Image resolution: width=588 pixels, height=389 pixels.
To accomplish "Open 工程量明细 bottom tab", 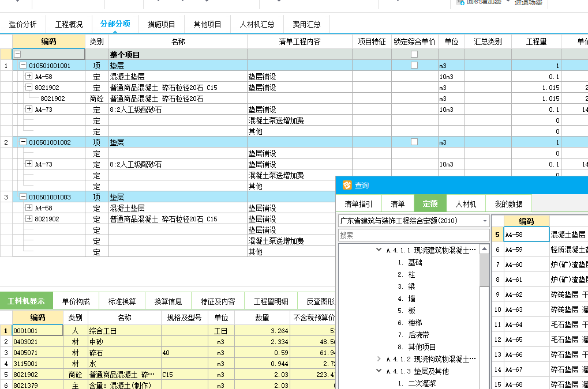I will pos(271,301).
